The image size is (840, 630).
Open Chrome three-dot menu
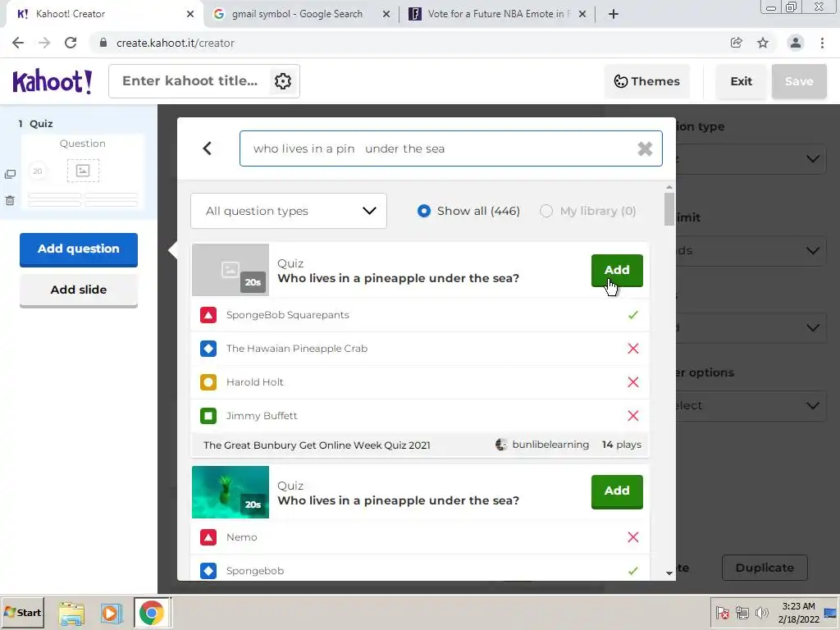coord(822,43)
